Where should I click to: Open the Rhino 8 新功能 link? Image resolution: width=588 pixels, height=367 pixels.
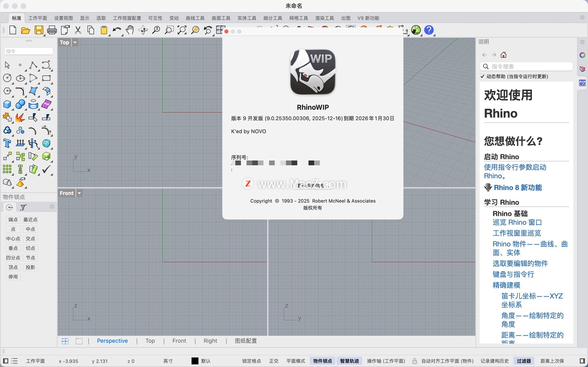pyautogui.click(x=518, y=188)
